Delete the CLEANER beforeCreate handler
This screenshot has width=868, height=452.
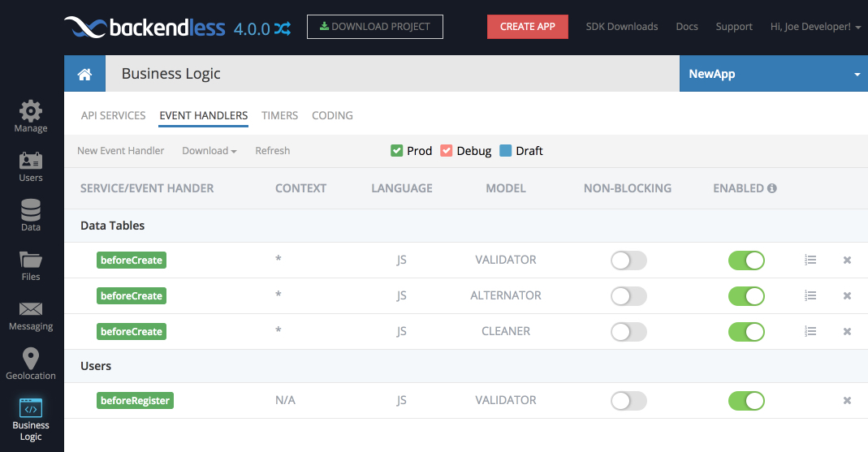(847, 331)
